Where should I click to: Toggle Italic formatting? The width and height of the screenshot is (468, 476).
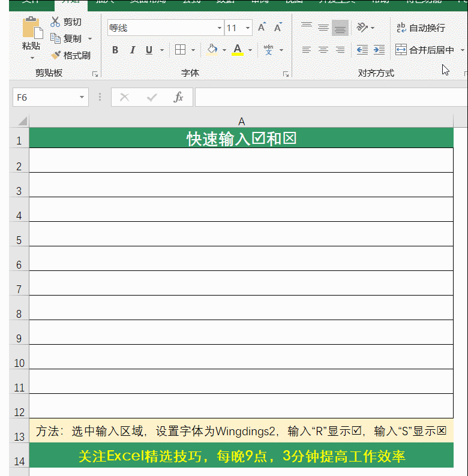pyautogui.click(x=132, y=50)
